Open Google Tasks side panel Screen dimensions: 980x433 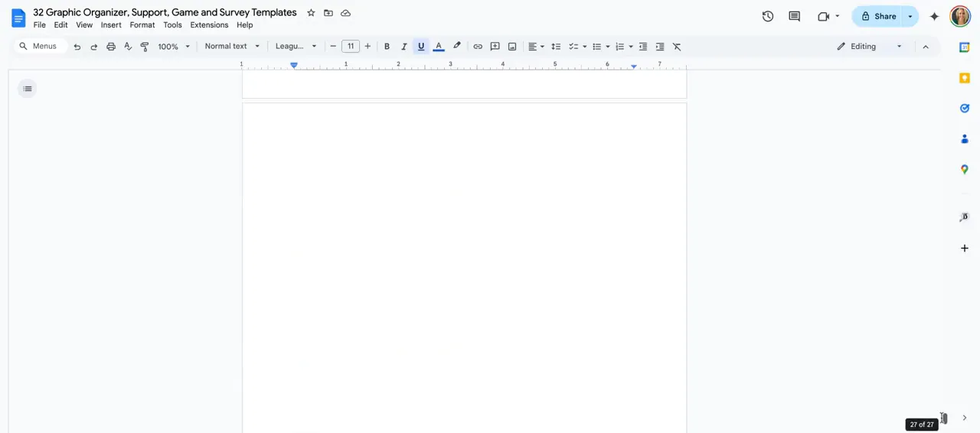tap(965, 109)
